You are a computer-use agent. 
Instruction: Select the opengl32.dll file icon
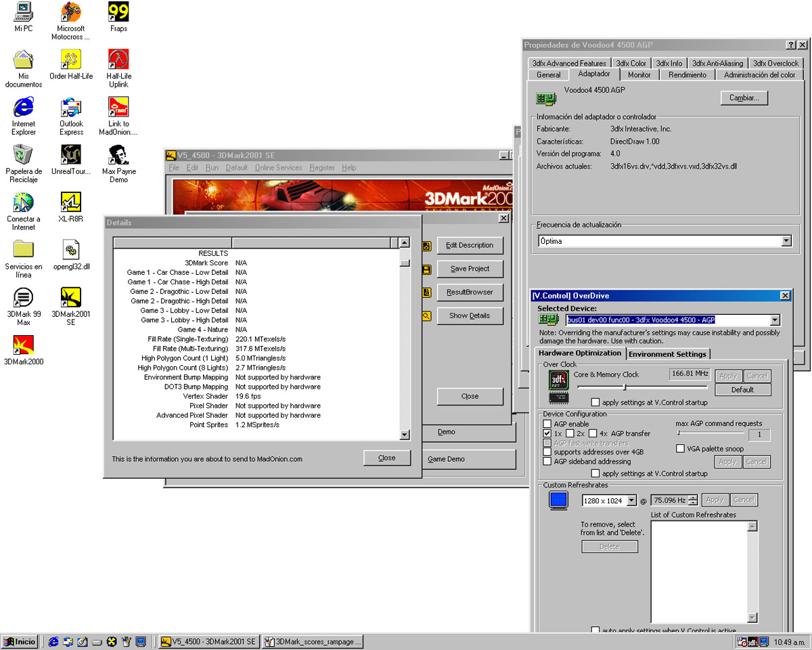tap(71, 255)
